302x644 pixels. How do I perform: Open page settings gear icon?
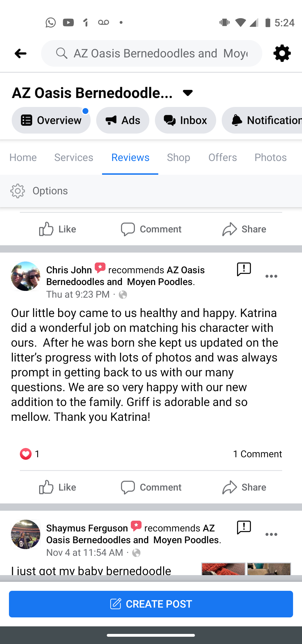click(x=282, y=53)
